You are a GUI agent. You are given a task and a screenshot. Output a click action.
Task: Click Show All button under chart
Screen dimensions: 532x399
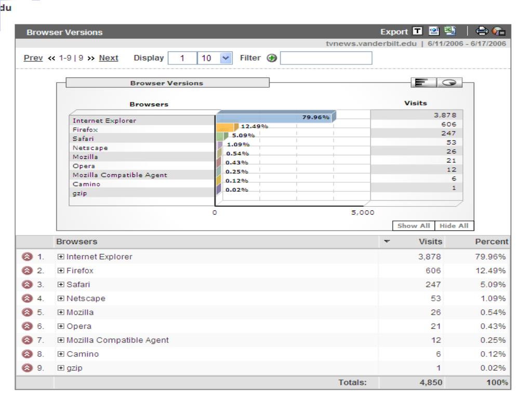[414, 226]
